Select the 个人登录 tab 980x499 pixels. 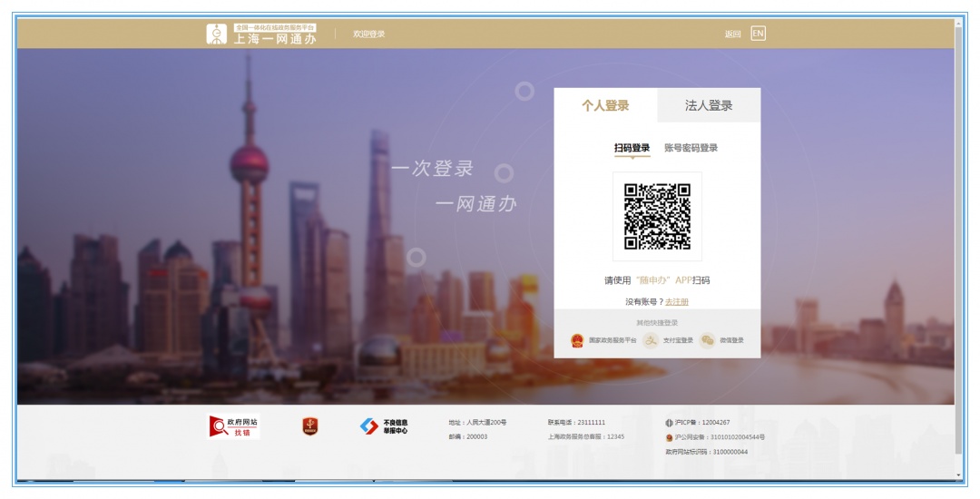(x=605, y=105)
